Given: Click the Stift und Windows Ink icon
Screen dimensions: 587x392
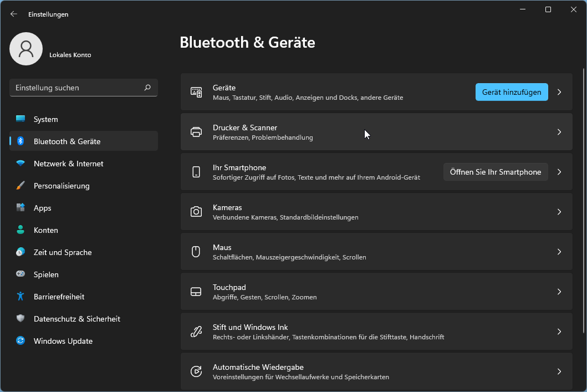Looking at the screenshot, I should point(196,332).
